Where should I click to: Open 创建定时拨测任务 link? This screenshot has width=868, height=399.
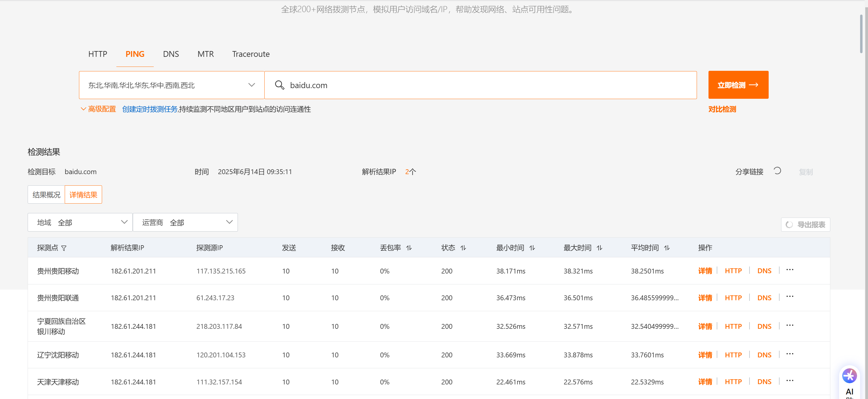pos(149,109)
